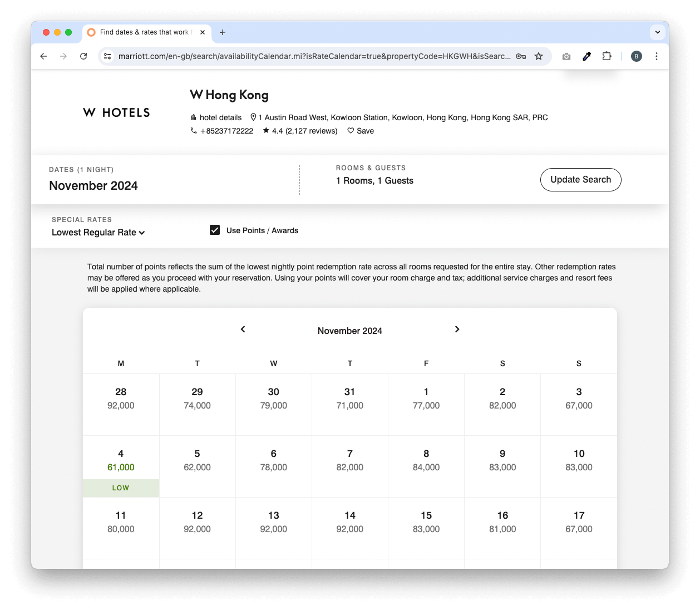
Task: Save the hotel with heart icon
Action: (361, 131)
